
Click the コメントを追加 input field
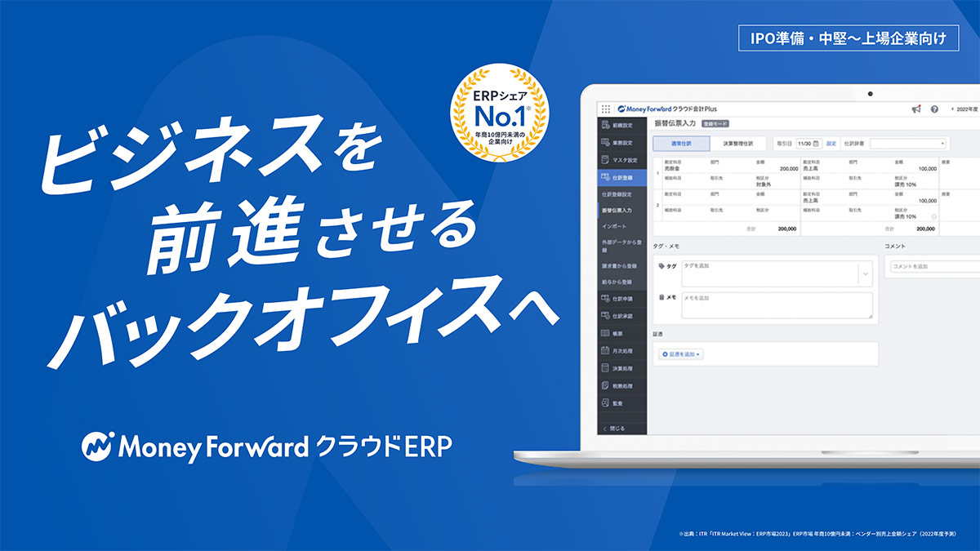tap(934, 266)
